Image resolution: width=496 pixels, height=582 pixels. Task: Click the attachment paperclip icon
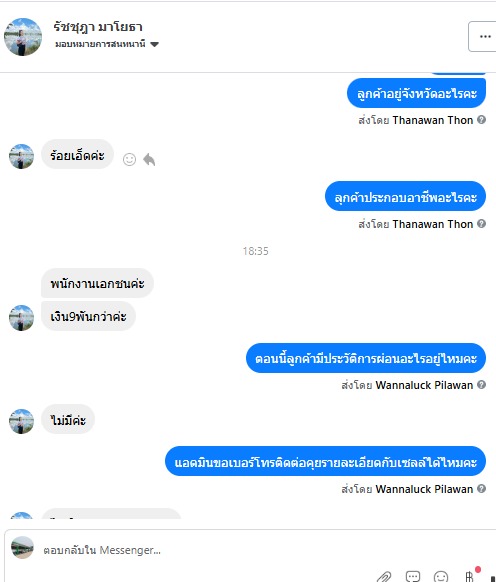tap(384, 576)
